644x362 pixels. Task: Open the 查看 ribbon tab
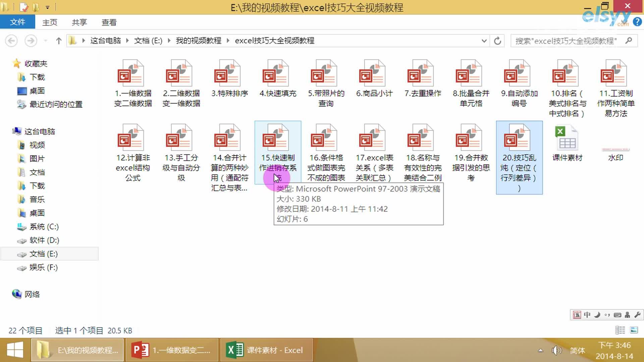[109, 22]
